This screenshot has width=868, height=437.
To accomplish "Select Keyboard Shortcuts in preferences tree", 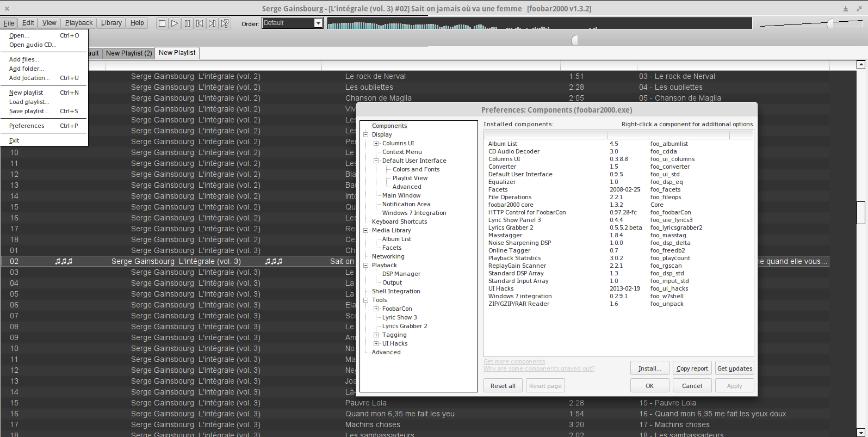I will (x=399, y=221).
